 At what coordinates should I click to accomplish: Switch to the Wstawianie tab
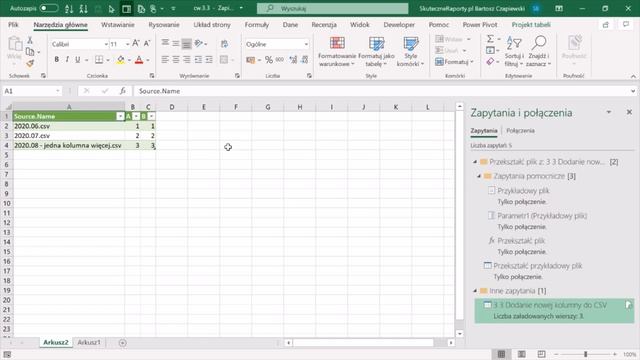pos(118,25)
